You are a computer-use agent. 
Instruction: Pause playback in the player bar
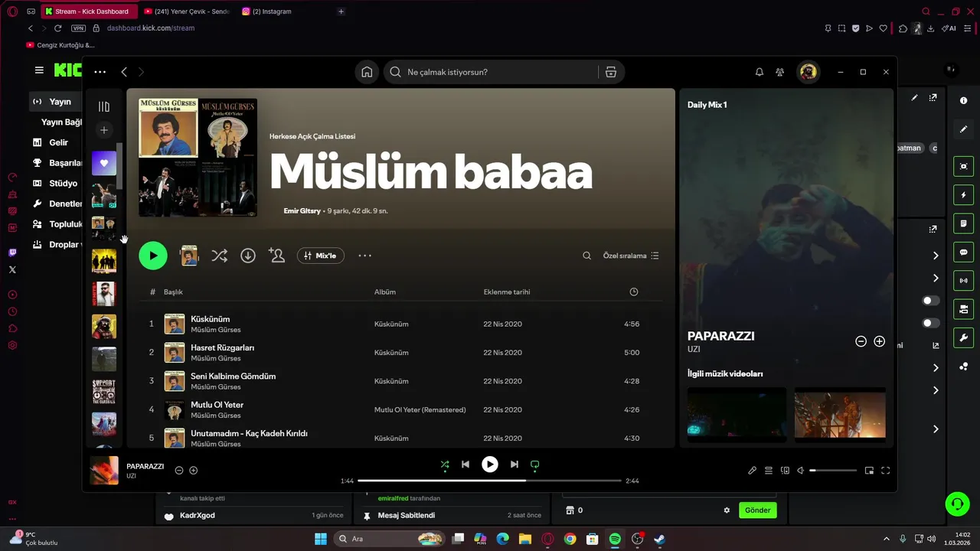[490, 465]
